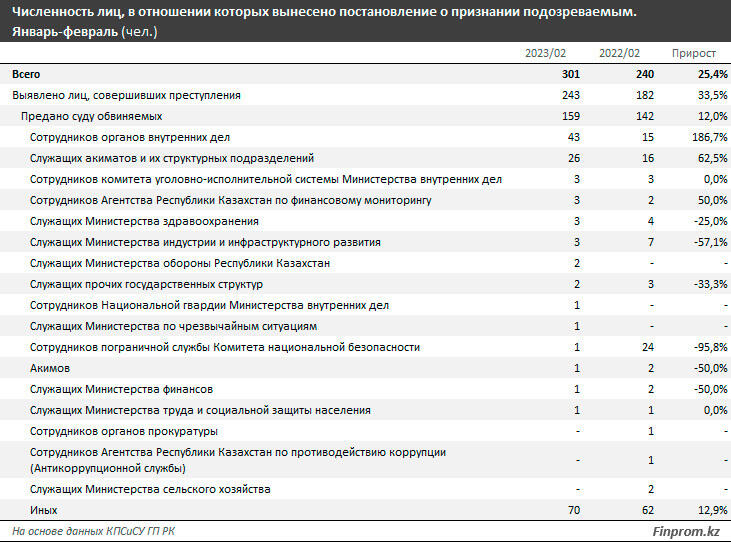Click the 2023/02 column header
The image size is (731, 542).
(x=547, y=54)
